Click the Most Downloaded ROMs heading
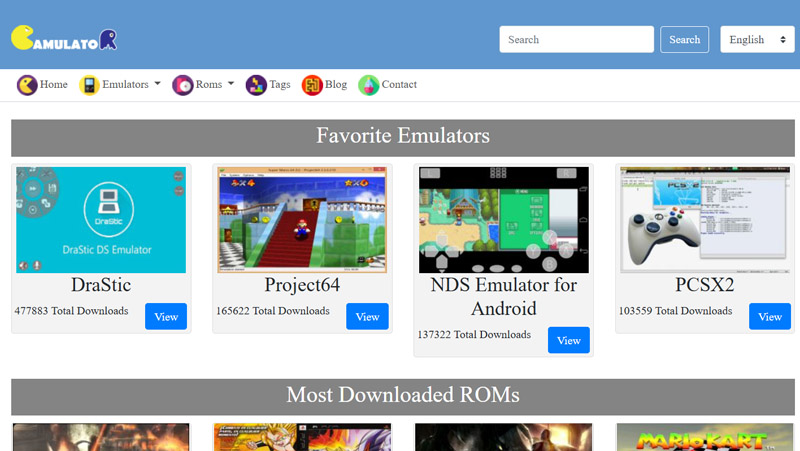This screenshot has height=451, width=800. pos(403,395)
